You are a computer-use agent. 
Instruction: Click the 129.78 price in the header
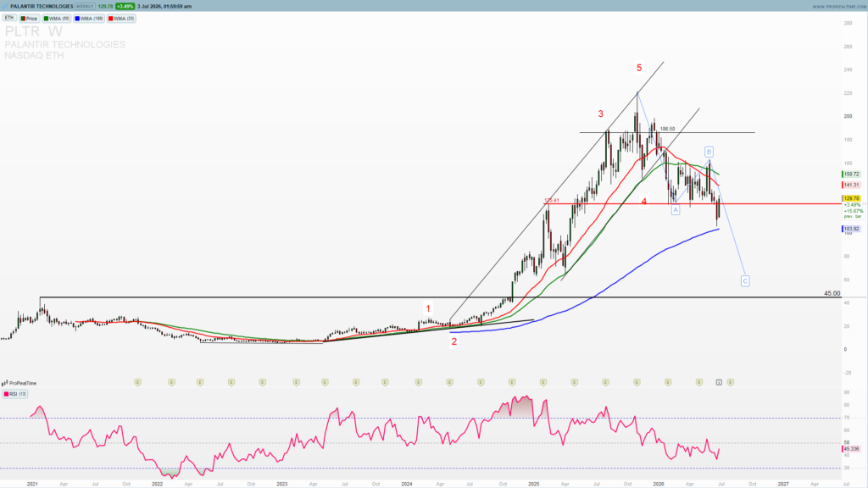click(105, 6)
